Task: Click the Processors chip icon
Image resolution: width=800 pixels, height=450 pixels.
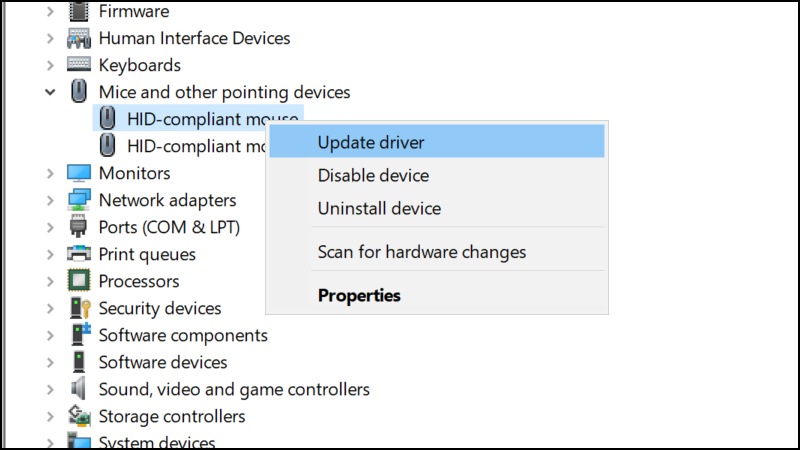Action: point(79,282)
